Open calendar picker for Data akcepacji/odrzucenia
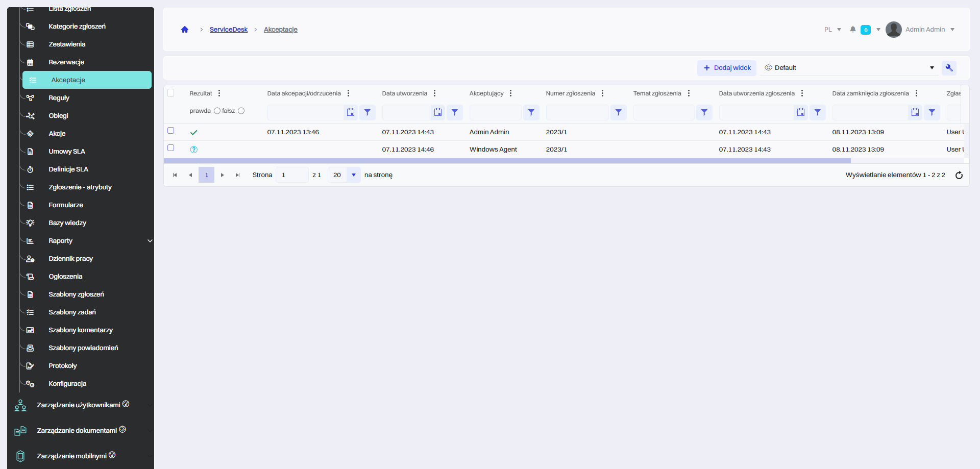This screenshot has height=469, width=980. pyautogui.click(x=351, y=112)
